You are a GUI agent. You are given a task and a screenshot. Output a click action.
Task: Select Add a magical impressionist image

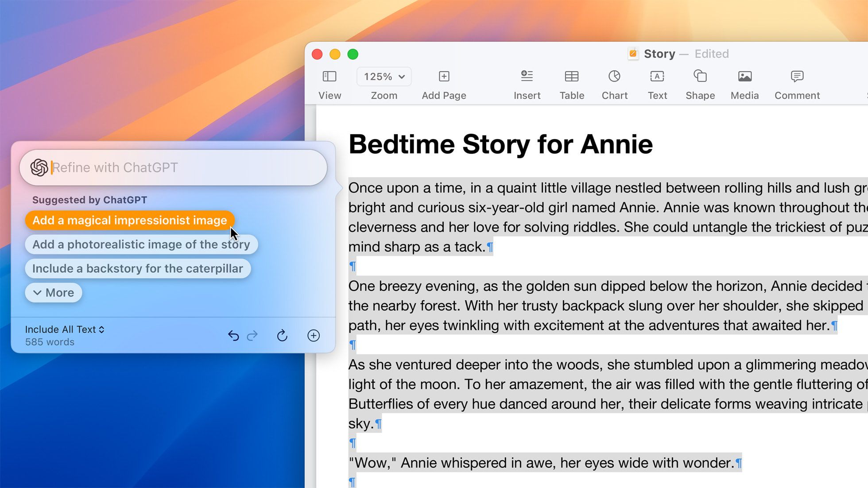(x=129, y=221)
